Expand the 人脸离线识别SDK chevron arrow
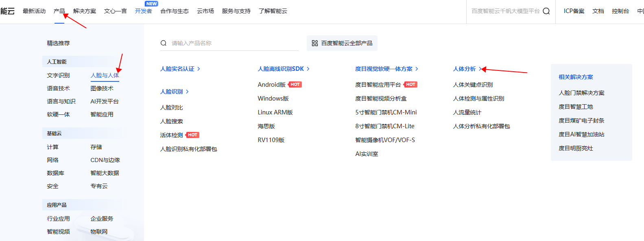Screen dimensions: 644x241 pyautogui.click(x=308, y=69)
